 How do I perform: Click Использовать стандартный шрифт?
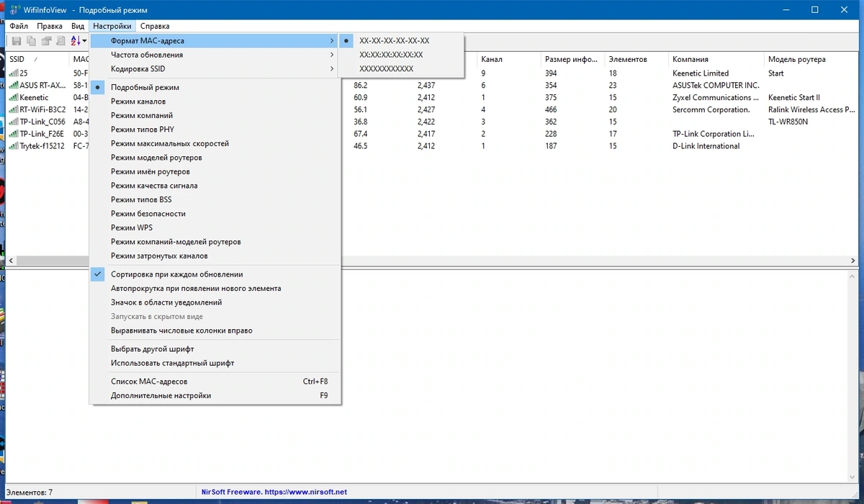(x=215, y=363)
